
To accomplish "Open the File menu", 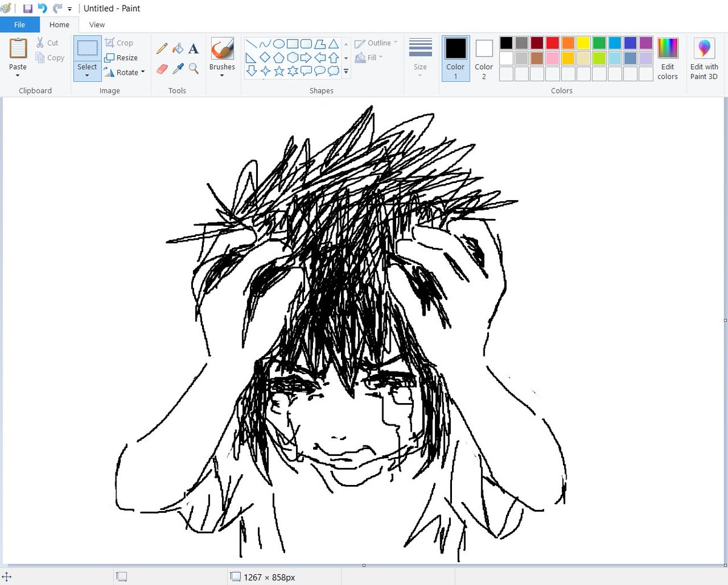I will 19,25.
